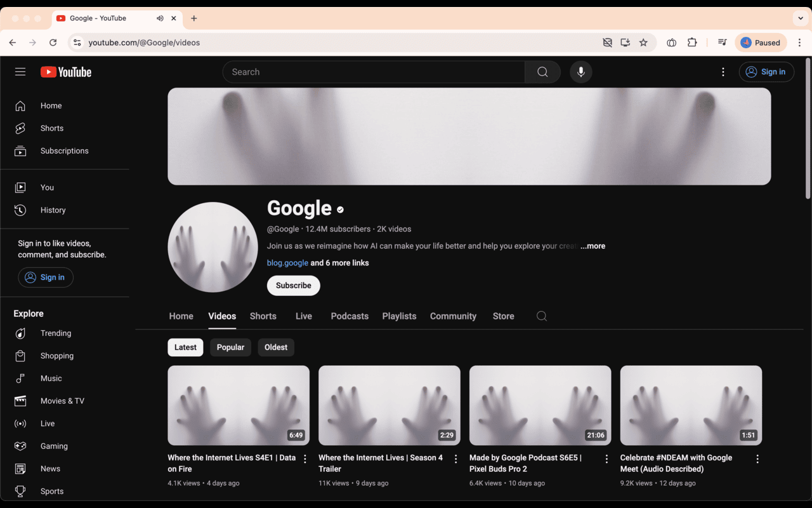The height and width of the screenshot is (508, 812).
Task: Open the 2:29 video thumbnail
Action: point(390,405)
